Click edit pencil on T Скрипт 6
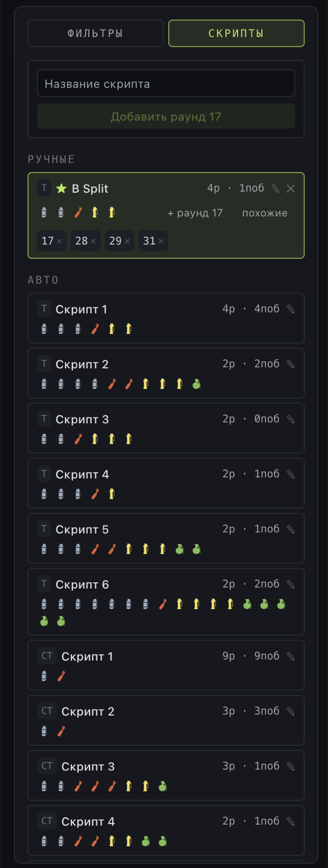Image resolution: width=328 pixels, height=868 pixels. [291, 584]
